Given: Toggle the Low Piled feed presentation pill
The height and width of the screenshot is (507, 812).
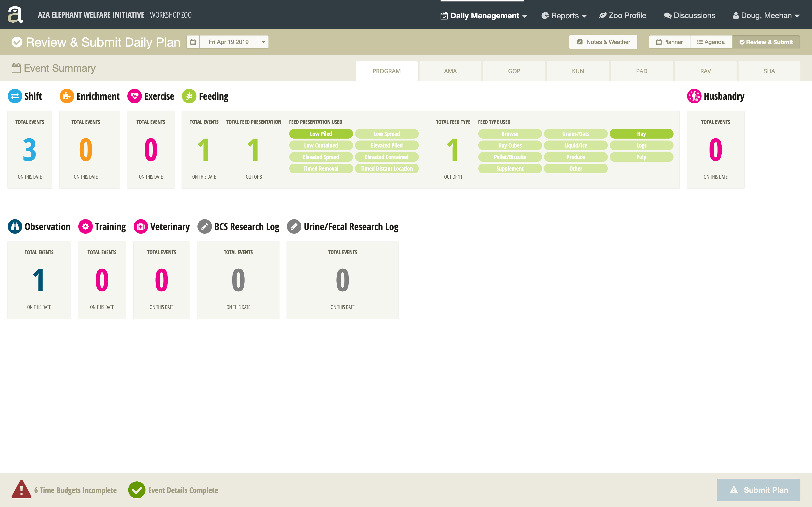Looking at the screenshot, I should (x=321, y=134).
